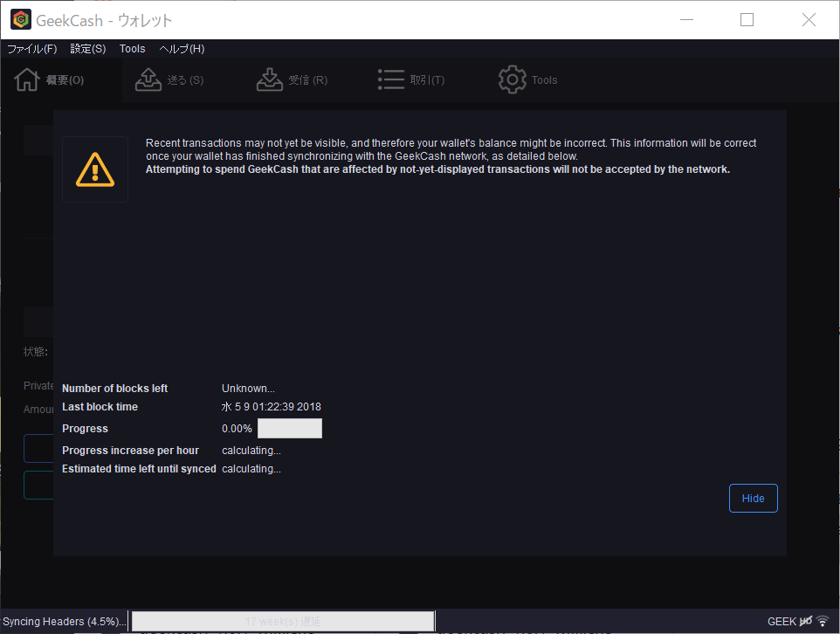Click the GEEK unit label in status bar

click(x=781, y=622)
